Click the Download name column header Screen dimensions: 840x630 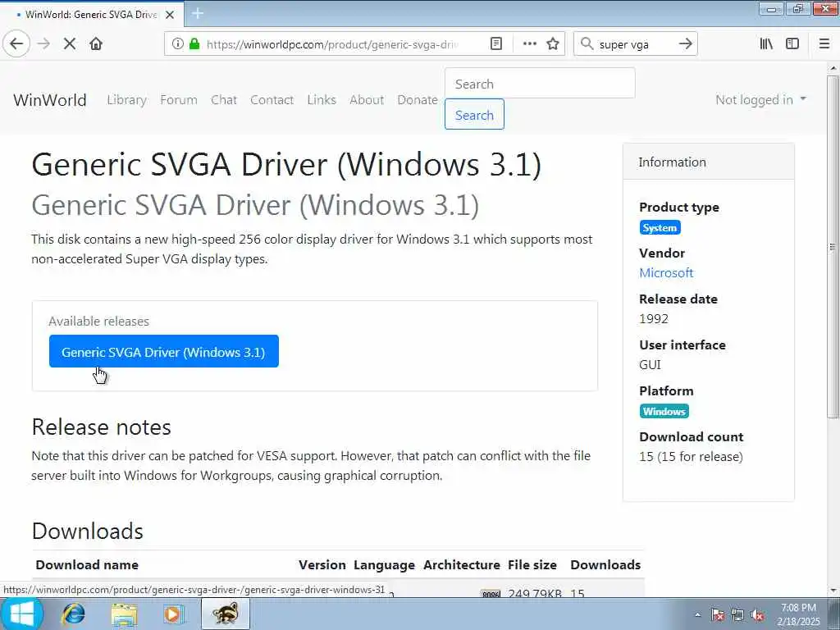tap(87, 564)
